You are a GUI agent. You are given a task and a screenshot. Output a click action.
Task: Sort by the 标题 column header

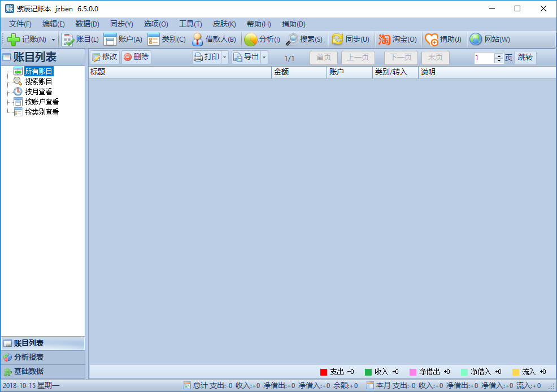180,72
